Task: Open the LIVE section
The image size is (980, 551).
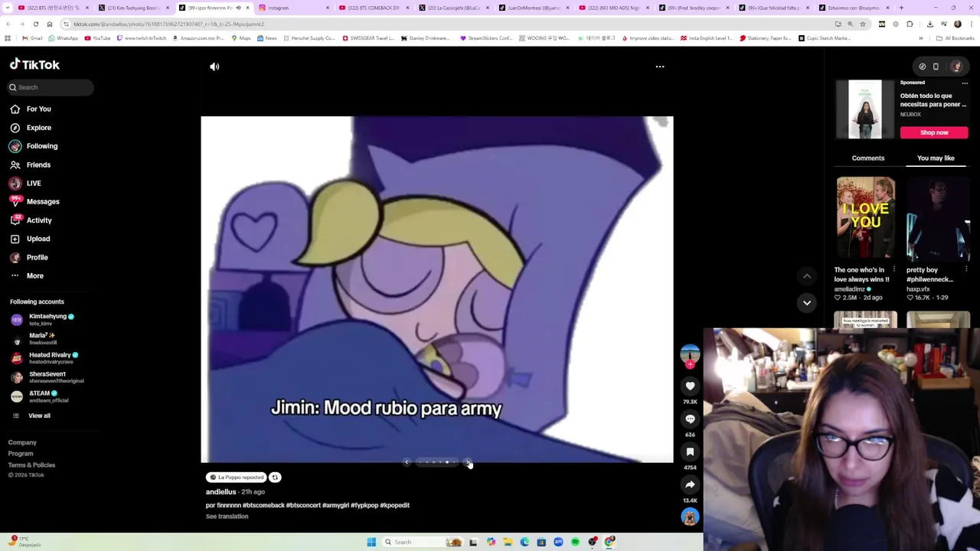Action: click(26, 183)
